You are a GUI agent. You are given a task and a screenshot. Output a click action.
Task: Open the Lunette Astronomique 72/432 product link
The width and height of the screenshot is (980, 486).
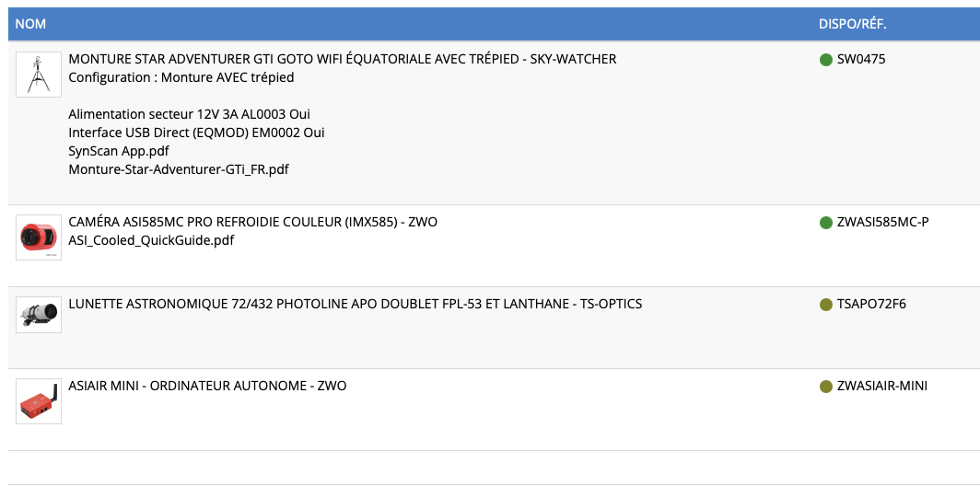click(355, 304)
